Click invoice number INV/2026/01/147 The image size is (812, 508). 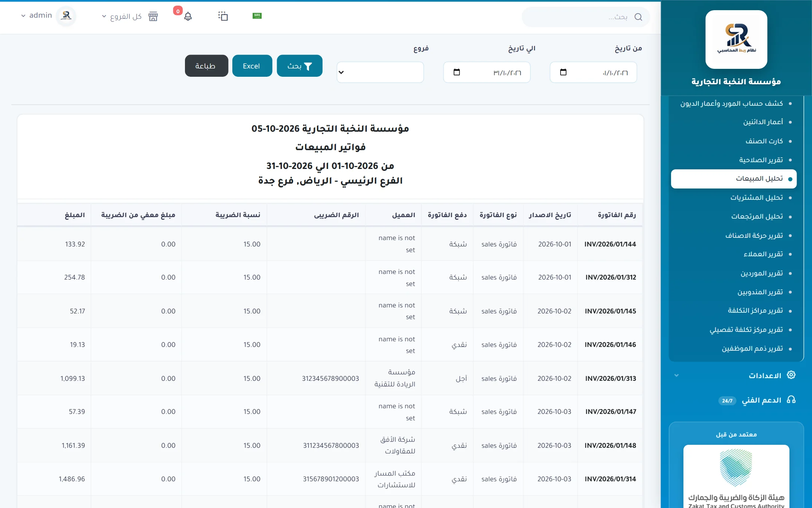click(611, 412)
